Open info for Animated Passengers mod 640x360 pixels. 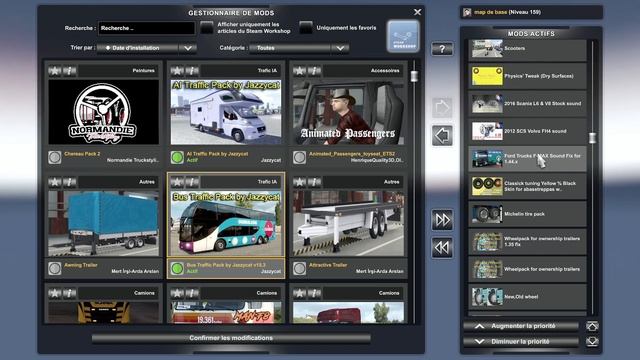314,71
